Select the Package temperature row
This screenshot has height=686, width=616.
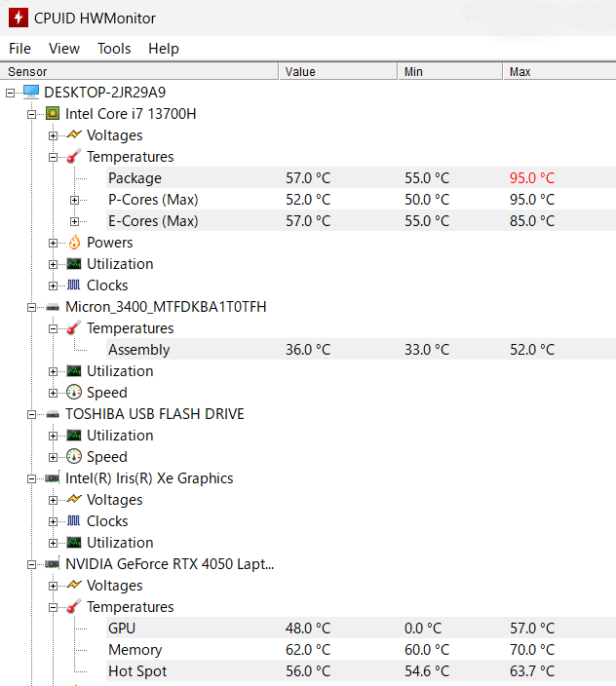361,177
